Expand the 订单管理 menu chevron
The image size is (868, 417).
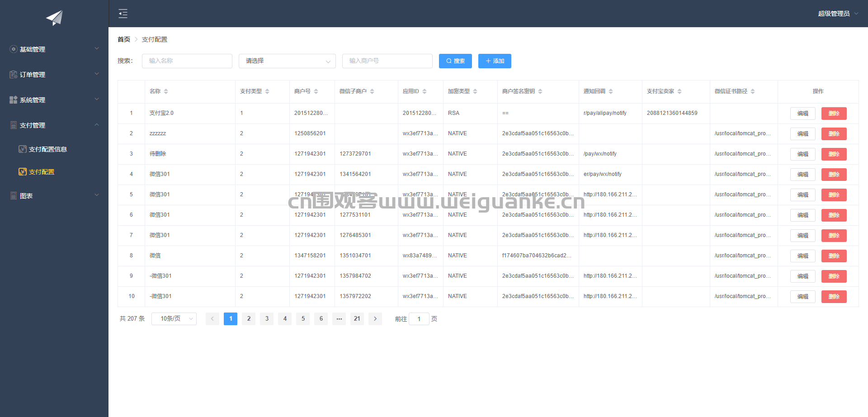pyautogui.click(x=97, y=74)
